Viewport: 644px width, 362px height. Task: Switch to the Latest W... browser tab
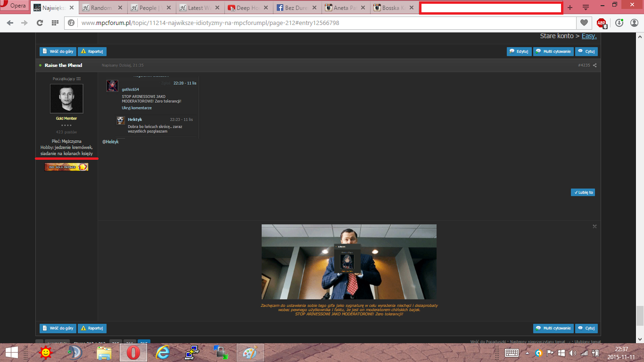[200, 8]
